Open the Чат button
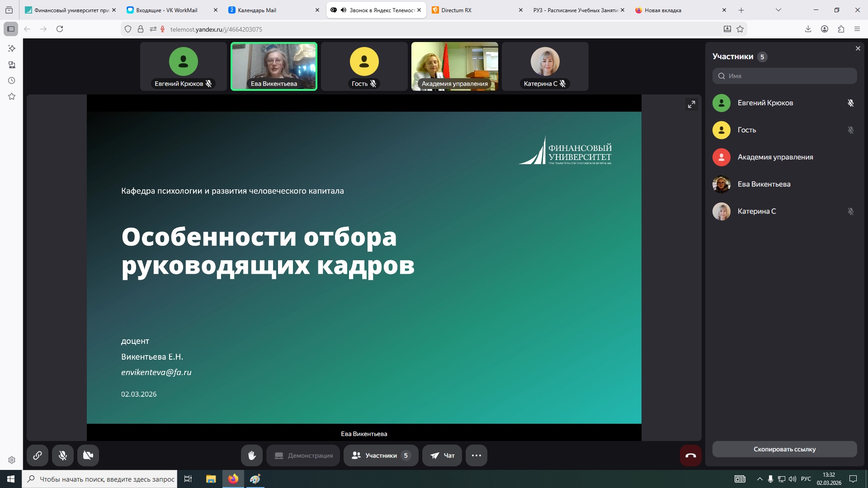 pos(442,455)
